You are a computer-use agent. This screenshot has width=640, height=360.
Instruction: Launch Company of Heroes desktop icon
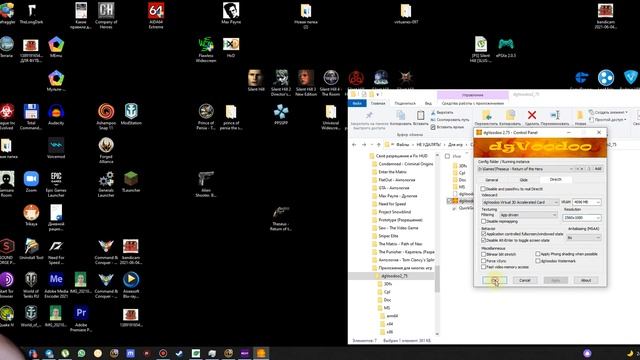point(106,16)
